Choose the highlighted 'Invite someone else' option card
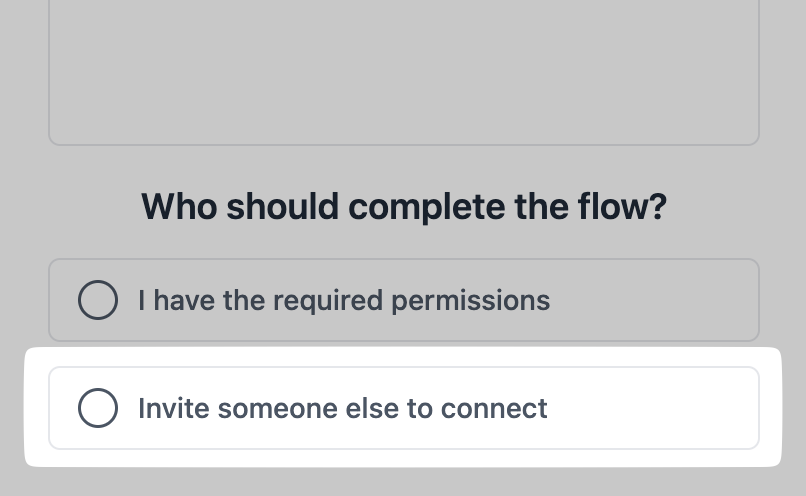Screen dimensions: 806x496 point(404,408)
